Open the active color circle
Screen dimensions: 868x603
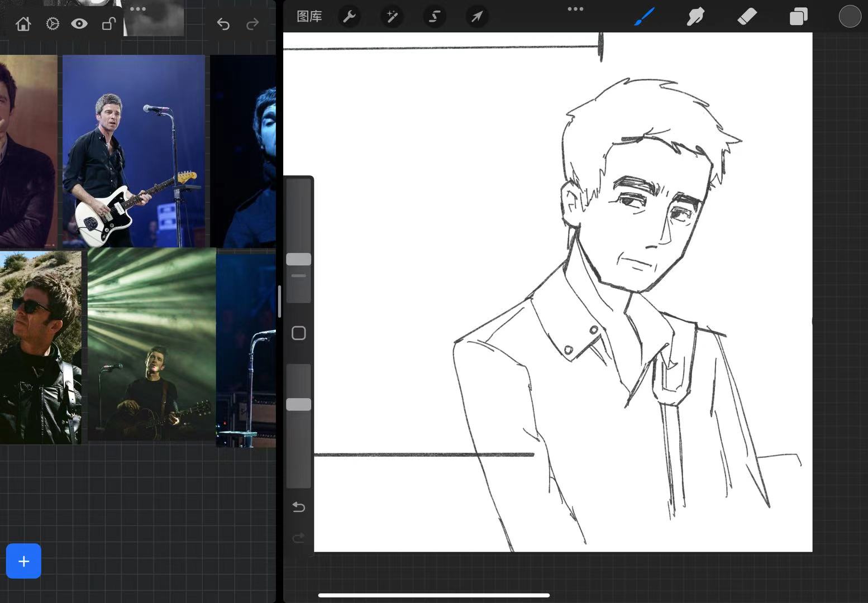850,17
